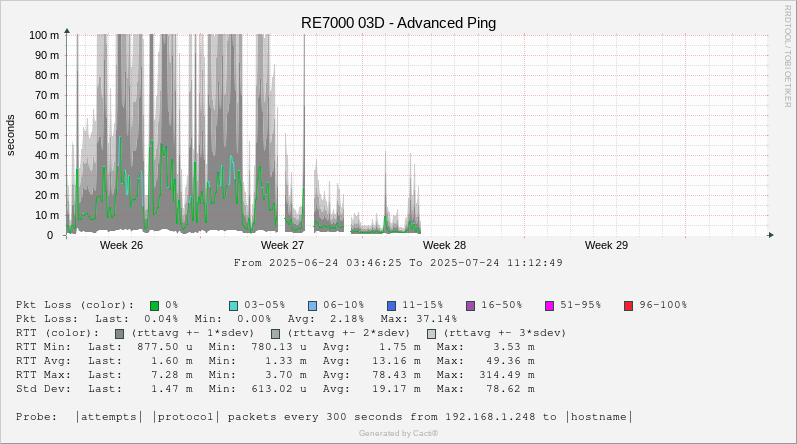Screen dimensions: 797x444
Task: Select the blue 11-15% loss swatch
Action: (391, 305)
